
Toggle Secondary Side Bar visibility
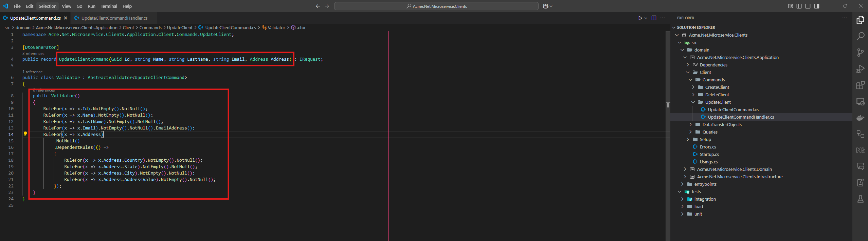[817, 6]
